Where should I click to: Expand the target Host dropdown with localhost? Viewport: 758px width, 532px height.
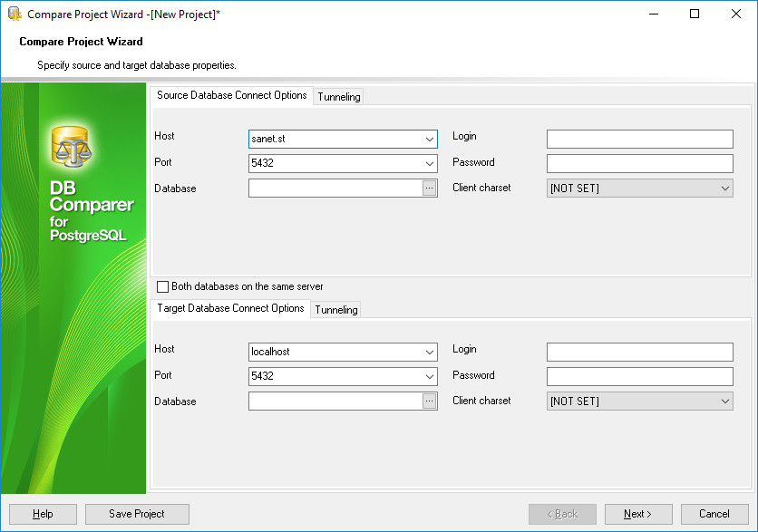point(429,353)
